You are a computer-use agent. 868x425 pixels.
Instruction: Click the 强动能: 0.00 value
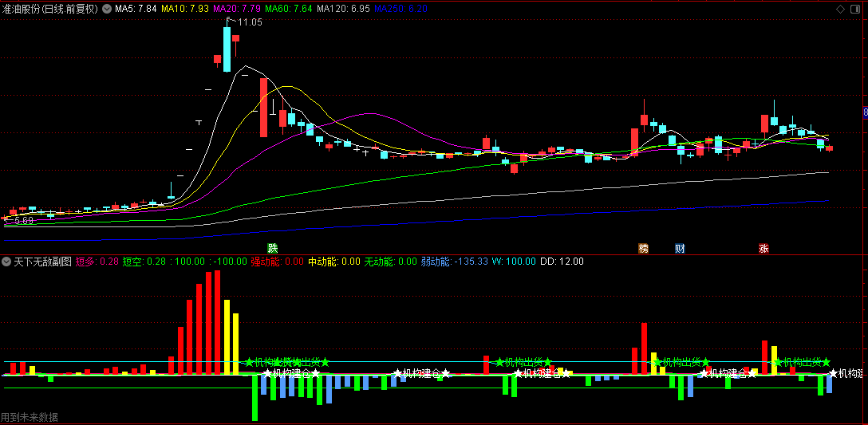tap(278, 262)
